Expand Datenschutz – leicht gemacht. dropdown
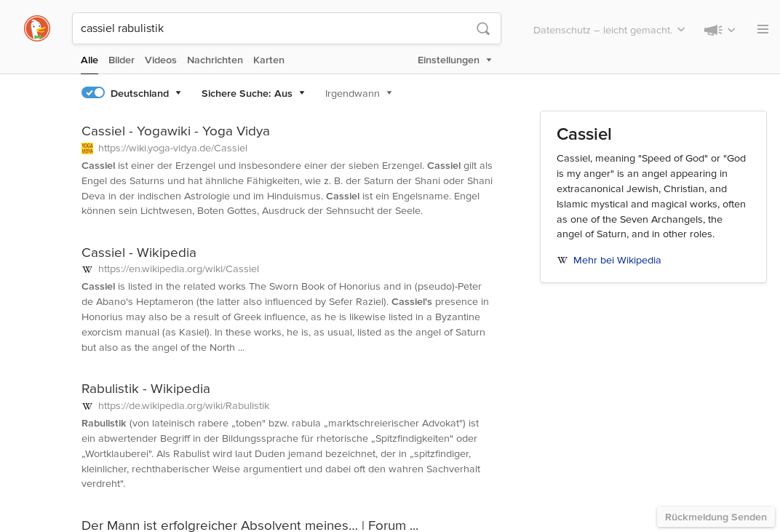This screenshot has width=780, height=532. click(x=609, y=31)
